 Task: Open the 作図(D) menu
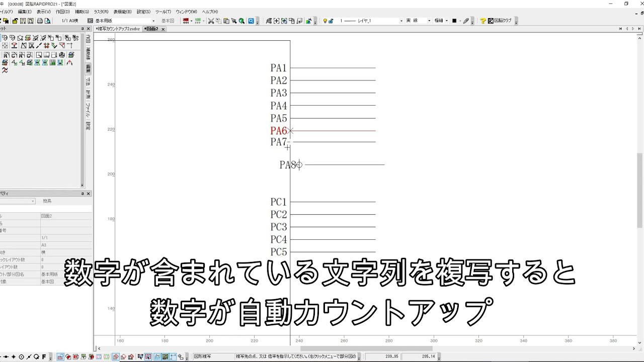64,12
